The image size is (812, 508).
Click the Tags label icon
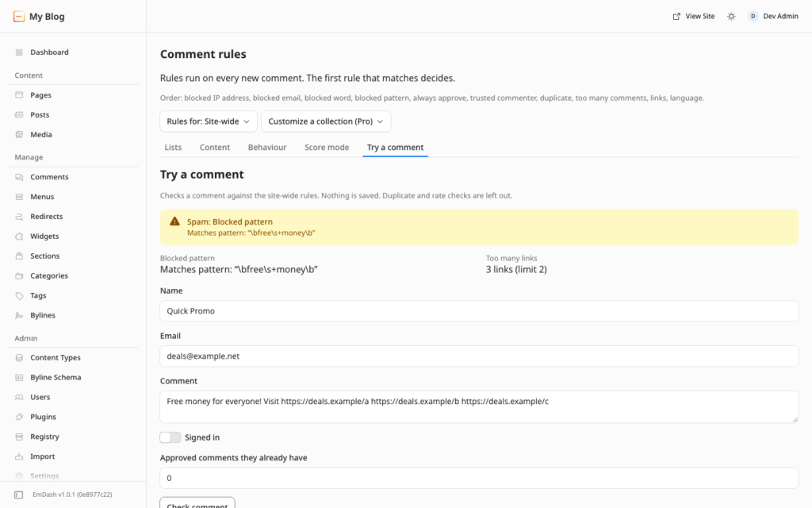[x=19, y=295]
